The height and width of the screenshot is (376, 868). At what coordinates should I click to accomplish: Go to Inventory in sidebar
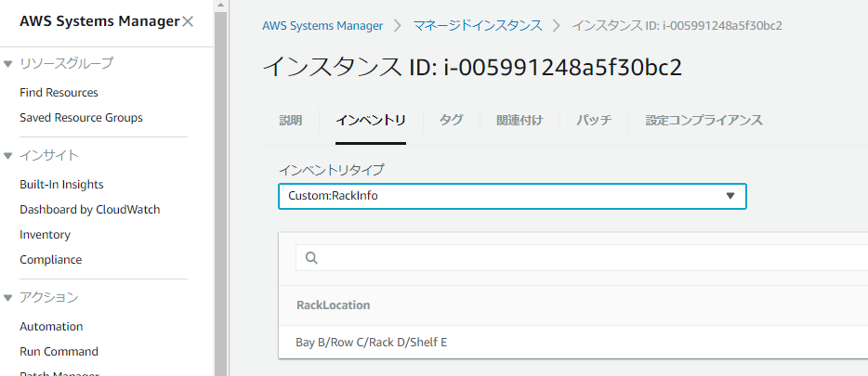tap(45, 235)
